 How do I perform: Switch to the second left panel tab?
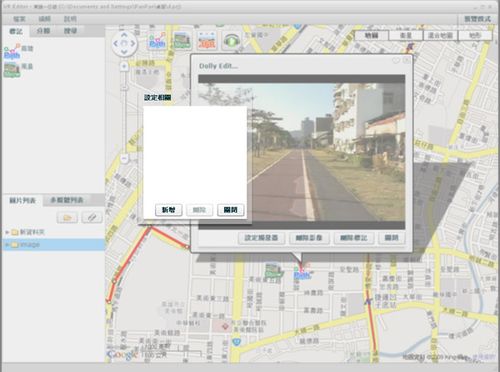point(43,31)
